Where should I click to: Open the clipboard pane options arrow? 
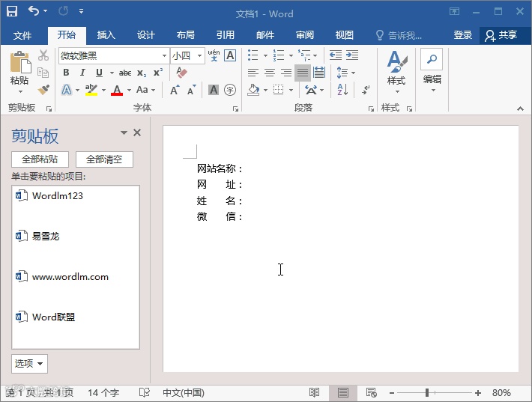point(124,133)
